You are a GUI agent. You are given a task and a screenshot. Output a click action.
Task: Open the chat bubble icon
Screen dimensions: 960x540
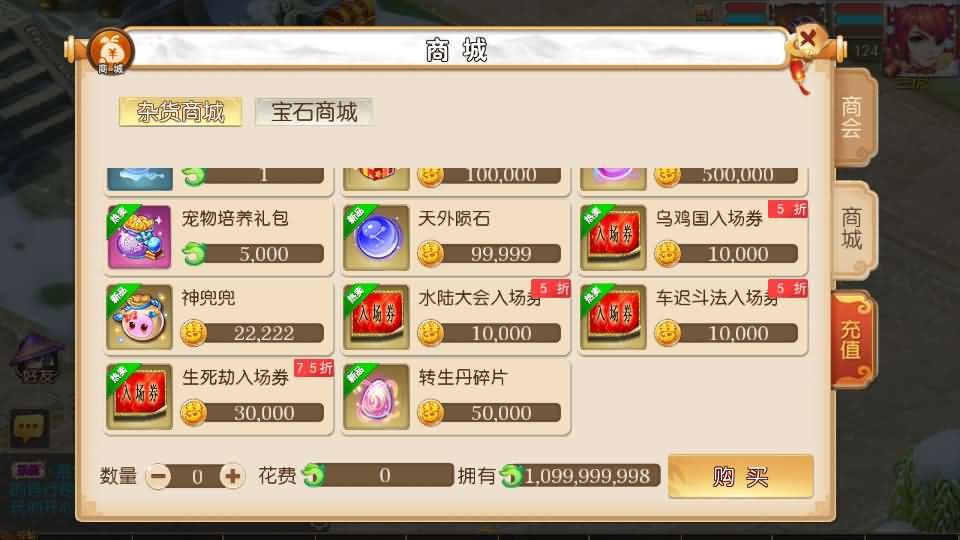29,427
